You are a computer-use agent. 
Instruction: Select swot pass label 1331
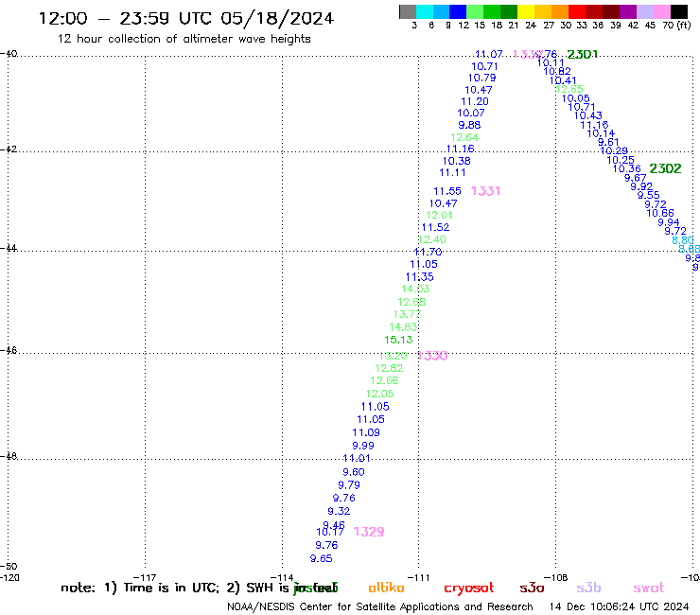[485, 191]
